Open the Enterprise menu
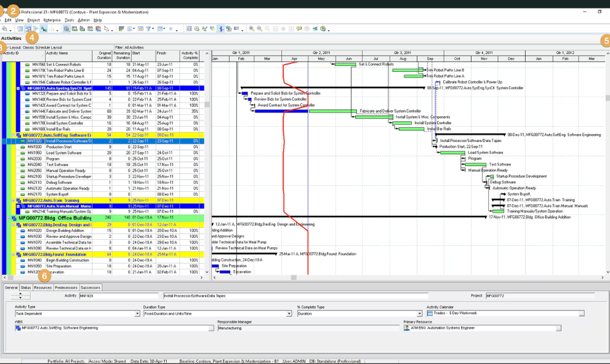Viewport: 610px width, 364px height. 52,20
